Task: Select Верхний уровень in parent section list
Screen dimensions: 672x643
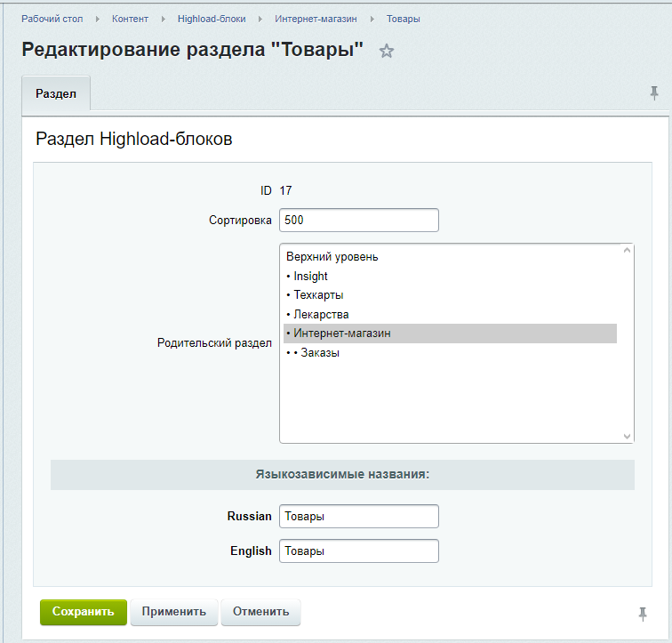Action: pyautogui.click(x=450, y=256)
